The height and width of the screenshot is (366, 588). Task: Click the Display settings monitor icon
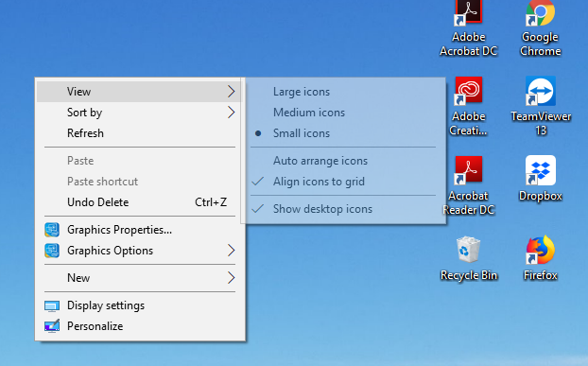[52, 306]
